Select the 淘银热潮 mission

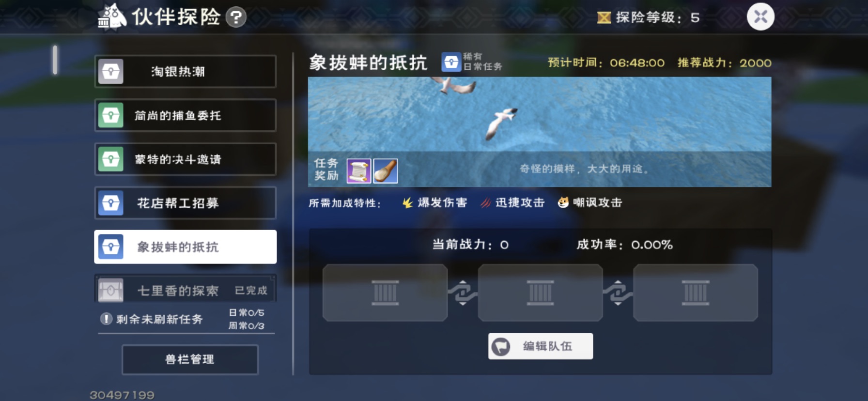click(186, 72)
